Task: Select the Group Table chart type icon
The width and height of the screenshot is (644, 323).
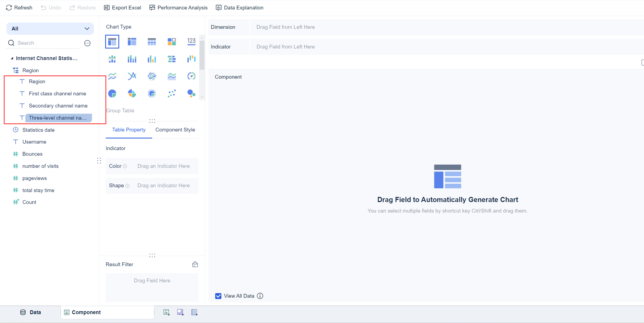Action: [112, 42]
